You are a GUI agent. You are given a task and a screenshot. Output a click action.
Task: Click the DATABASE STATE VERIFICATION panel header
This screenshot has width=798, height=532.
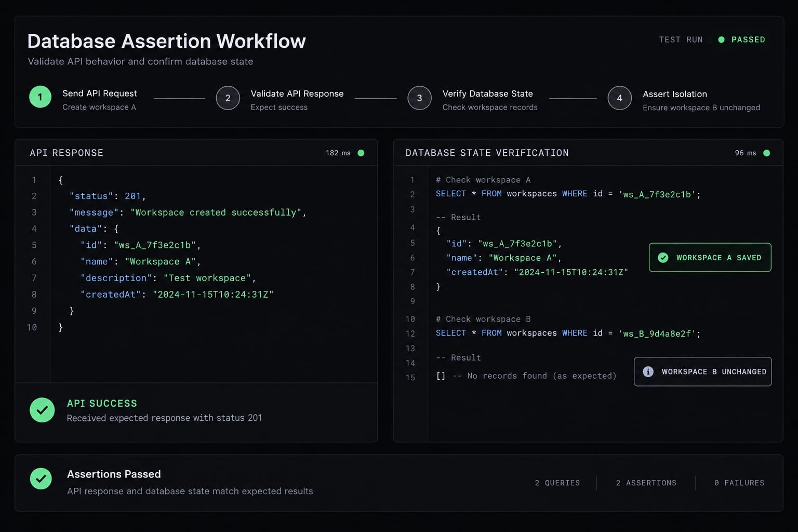point(487,153)
